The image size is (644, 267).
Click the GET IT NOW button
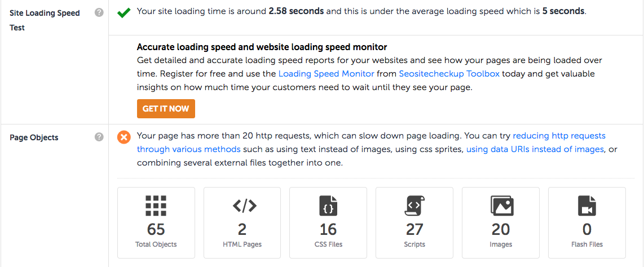[x=166, y=109]
